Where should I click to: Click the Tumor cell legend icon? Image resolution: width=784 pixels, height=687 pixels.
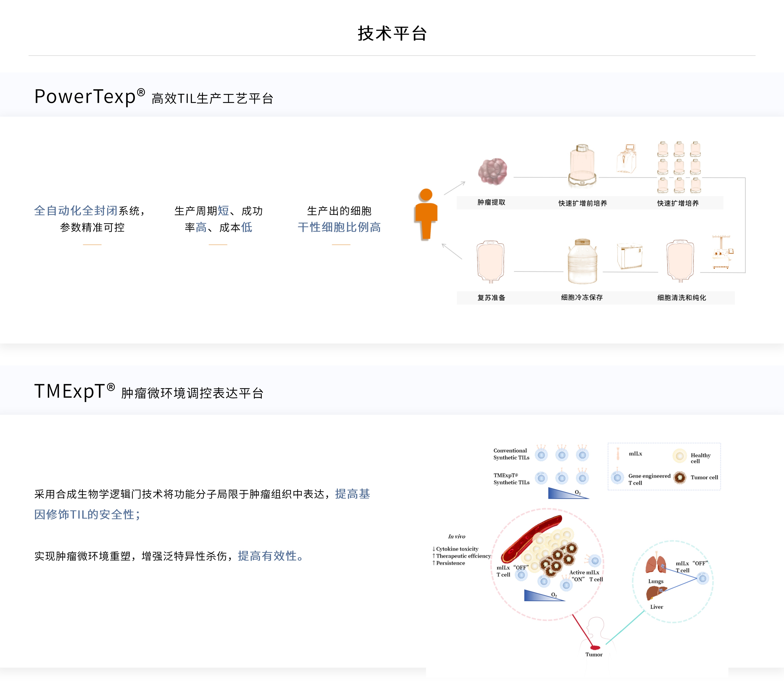coord(680,477)
